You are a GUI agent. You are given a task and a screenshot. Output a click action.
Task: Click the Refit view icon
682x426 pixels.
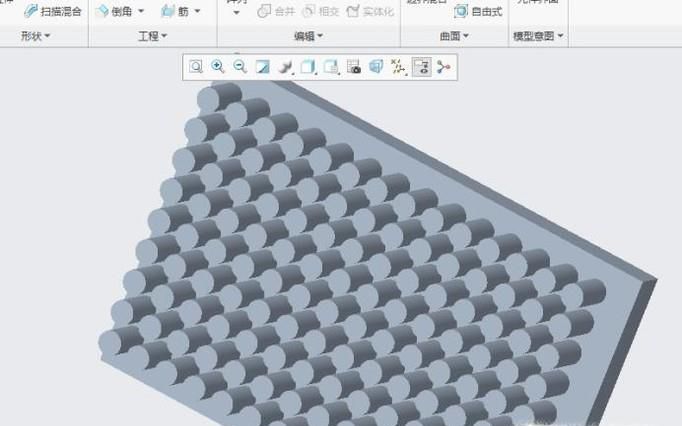point(196,67)
